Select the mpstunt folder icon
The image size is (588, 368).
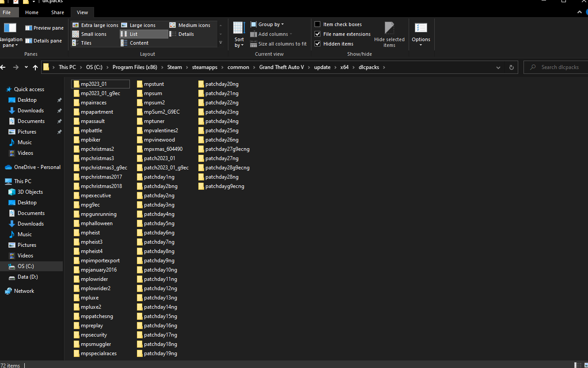140,84
